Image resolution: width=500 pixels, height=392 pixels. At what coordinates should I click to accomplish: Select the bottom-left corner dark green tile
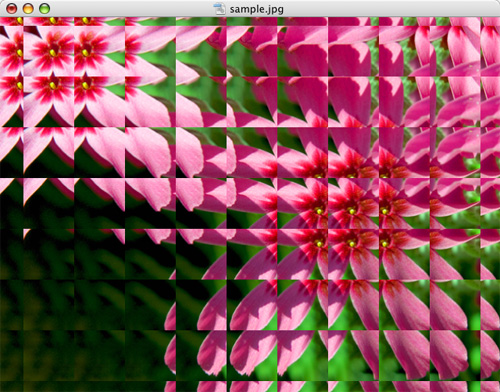(x=11, y=387)
